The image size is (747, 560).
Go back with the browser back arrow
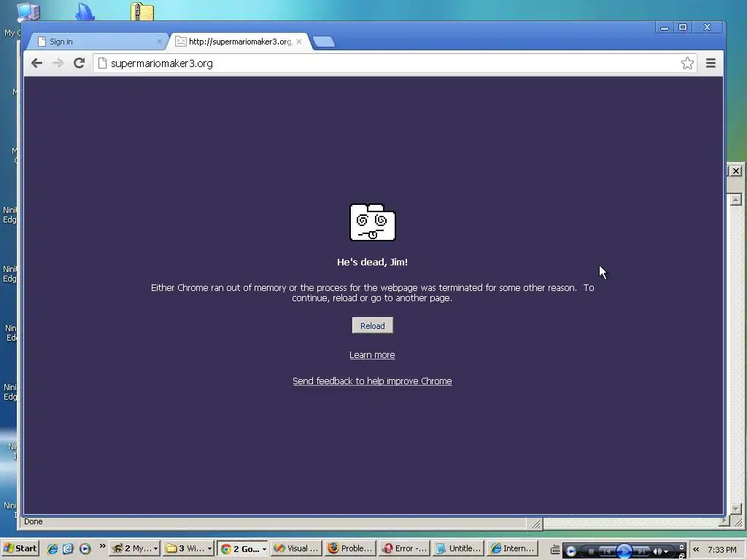[36, 63]
